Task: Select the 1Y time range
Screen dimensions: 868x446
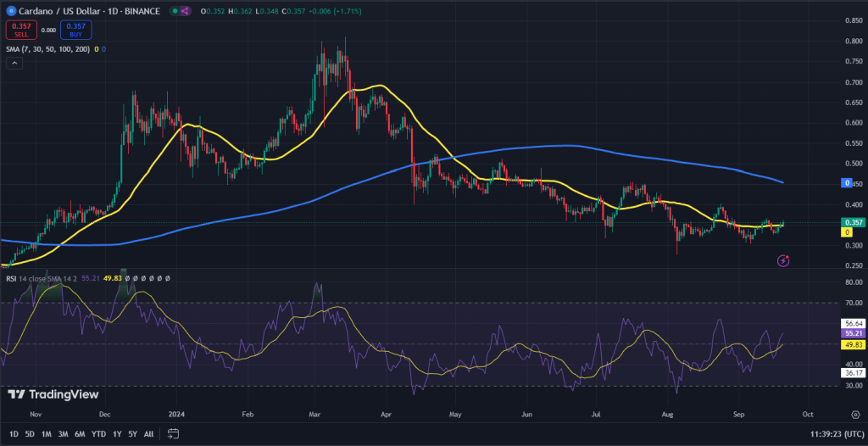Action: coord(117,434)
